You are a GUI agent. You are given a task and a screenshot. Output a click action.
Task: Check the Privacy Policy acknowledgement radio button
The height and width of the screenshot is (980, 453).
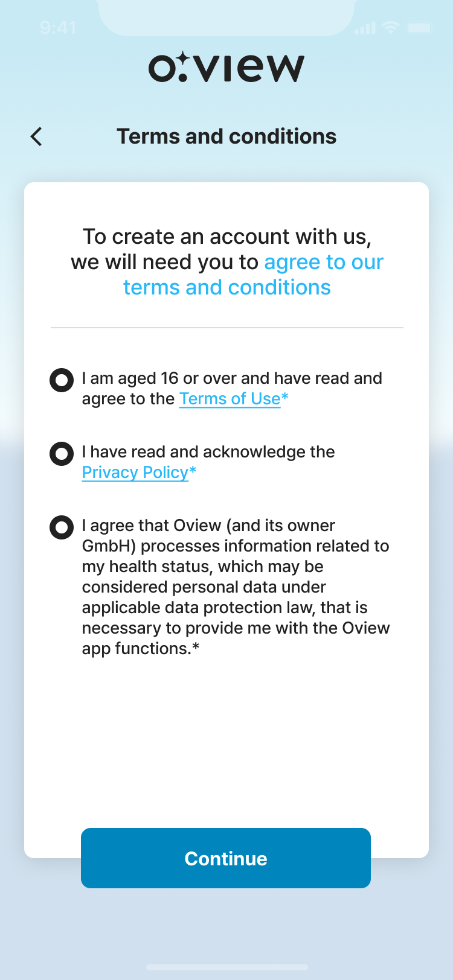click(x=62, y=454)
